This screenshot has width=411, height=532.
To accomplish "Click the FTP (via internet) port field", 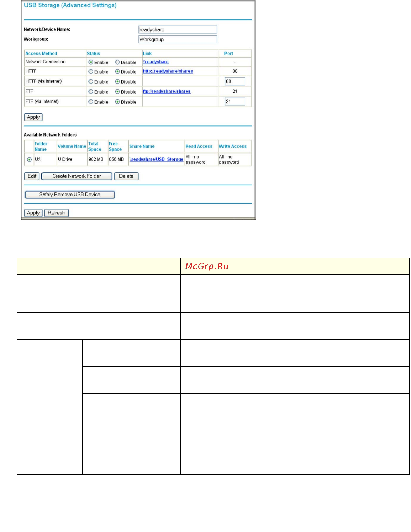I will point(235,102).
